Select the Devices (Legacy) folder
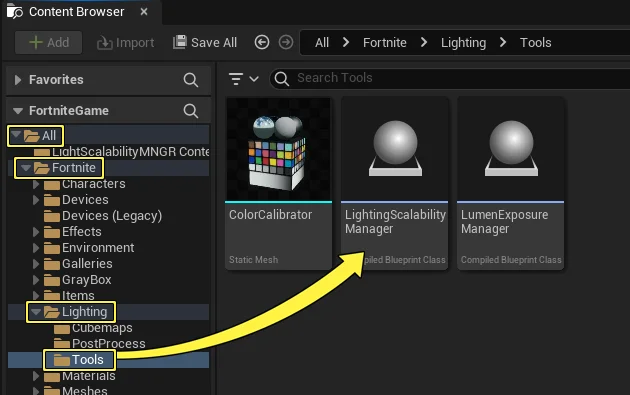 tap(103, 216)
